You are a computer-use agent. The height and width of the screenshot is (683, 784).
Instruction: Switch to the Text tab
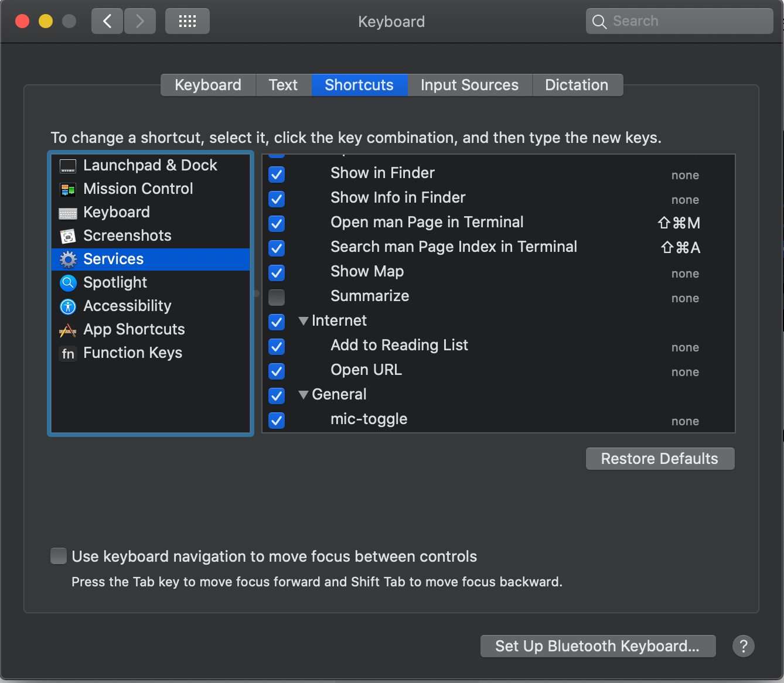coord(283,85)
